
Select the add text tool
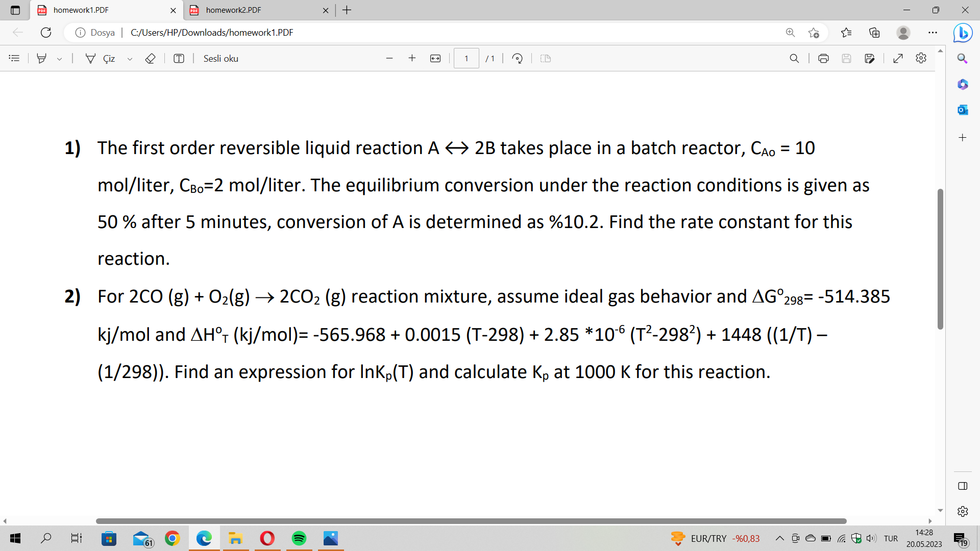click(x=179, y=58)
